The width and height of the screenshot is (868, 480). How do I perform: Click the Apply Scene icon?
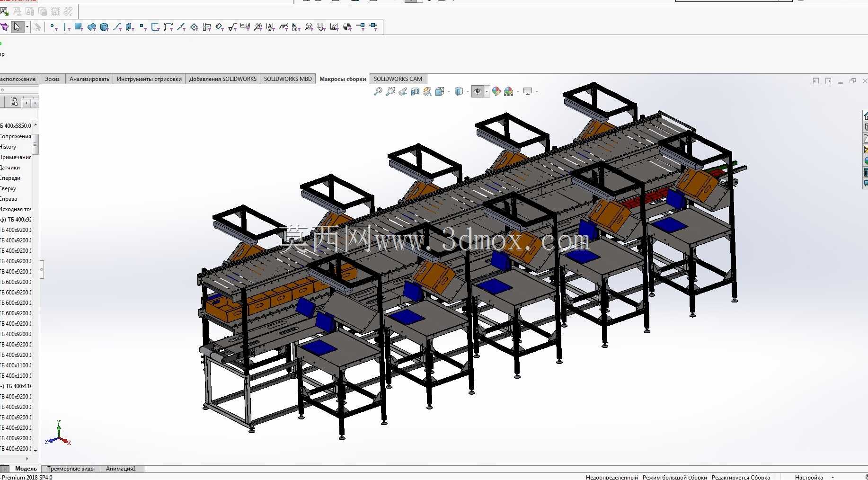tap(509, 91)
